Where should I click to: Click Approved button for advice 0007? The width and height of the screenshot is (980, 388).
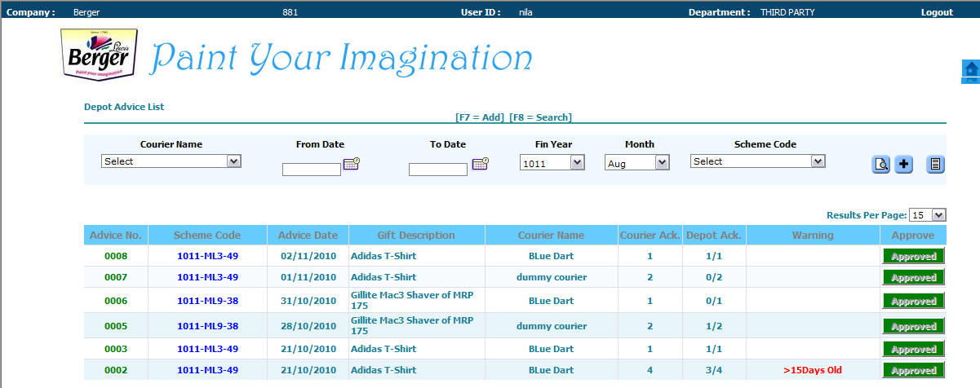tap(913, 278)
